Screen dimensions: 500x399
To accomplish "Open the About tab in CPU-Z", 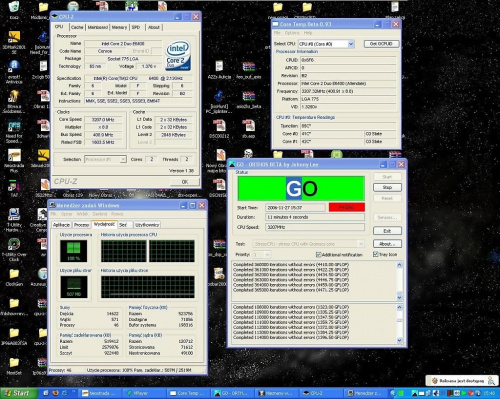I will click(x=154, y=27).
